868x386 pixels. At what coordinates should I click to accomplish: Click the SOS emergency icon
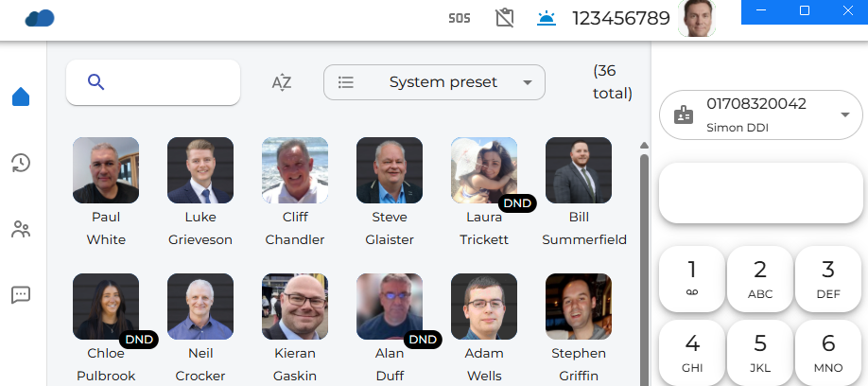coord(460,18)
